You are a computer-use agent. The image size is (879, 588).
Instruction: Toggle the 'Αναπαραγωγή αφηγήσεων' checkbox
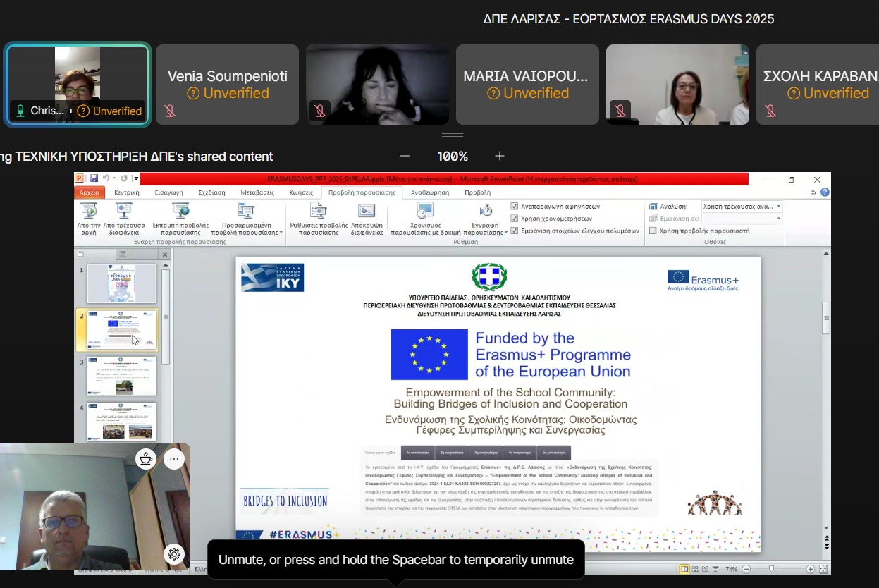515,207
